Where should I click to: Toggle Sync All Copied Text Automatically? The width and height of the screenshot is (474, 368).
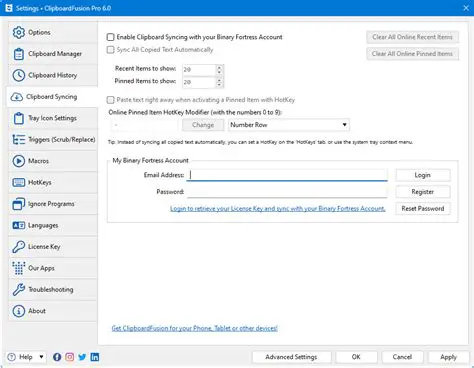click(110, 50)
